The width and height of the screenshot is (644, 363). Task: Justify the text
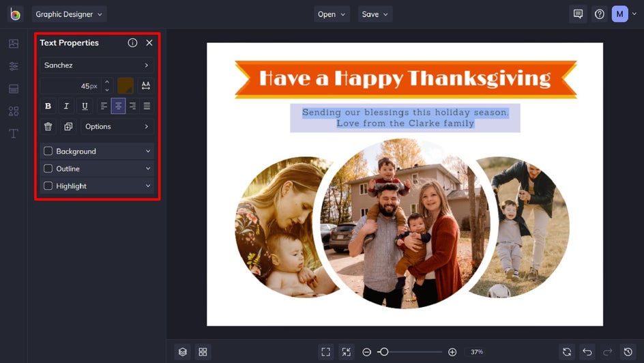pyautogui.click(x=147, y=106)
